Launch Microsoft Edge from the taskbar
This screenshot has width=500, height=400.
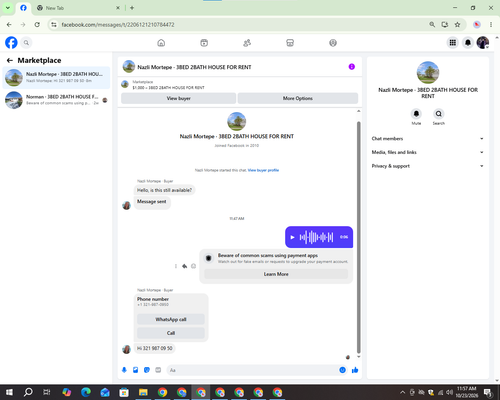[86, 392]
